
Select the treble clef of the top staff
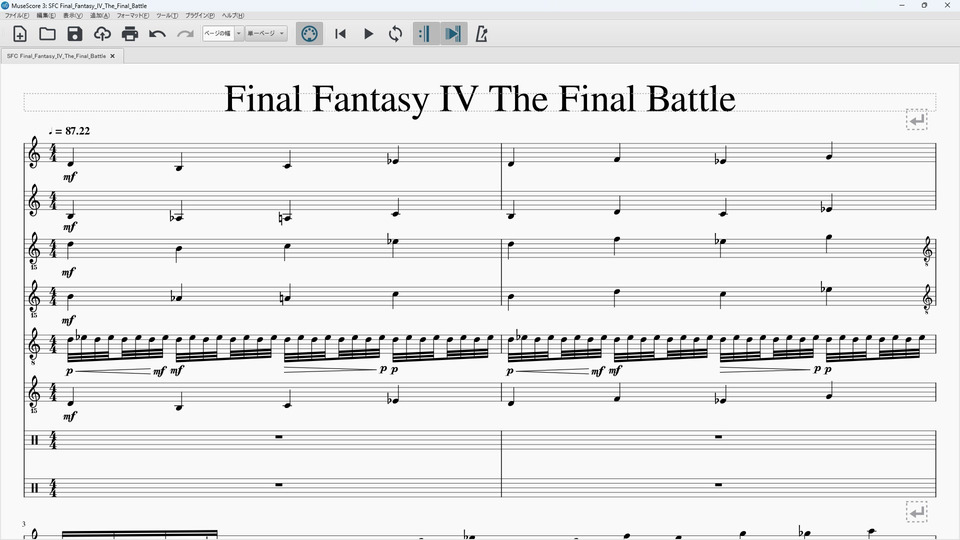[x=34, y=152]
